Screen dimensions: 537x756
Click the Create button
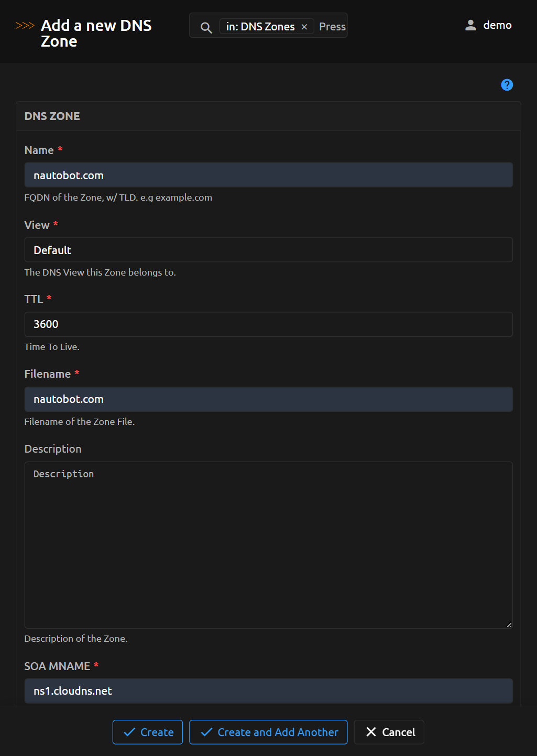147,732
